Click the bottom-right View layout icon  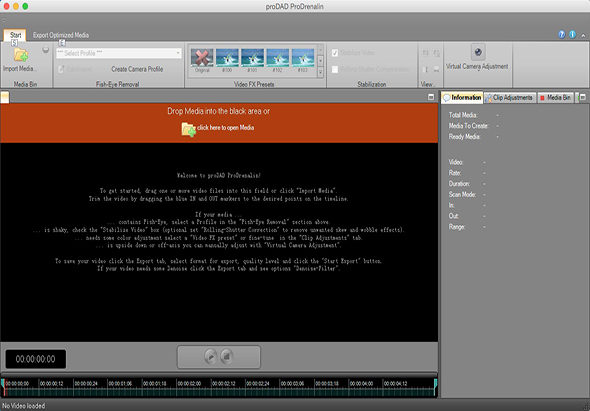pyautogui.click(x=436, y=70)
